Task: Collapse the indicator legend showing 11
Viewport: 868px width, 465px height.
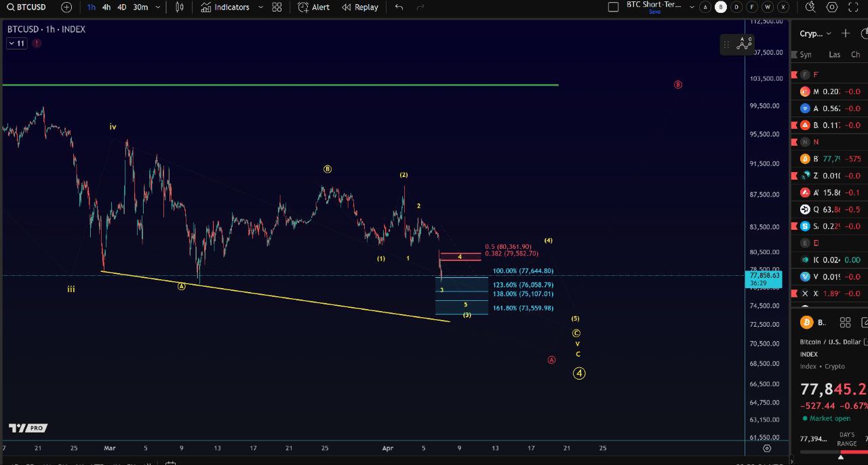Action: (x=16, y=43)
